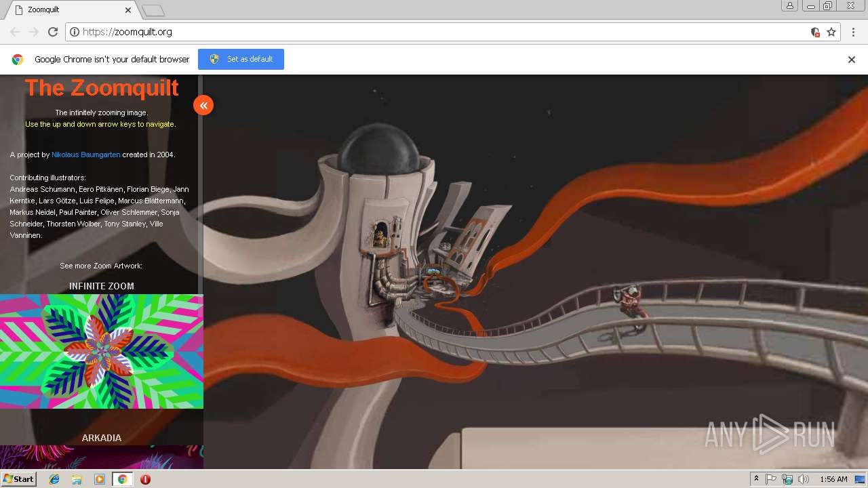The width and height of the screenshot is (868, 488).
Task: Click the sidebar vertical scrollbar
Action: point(200,183)
